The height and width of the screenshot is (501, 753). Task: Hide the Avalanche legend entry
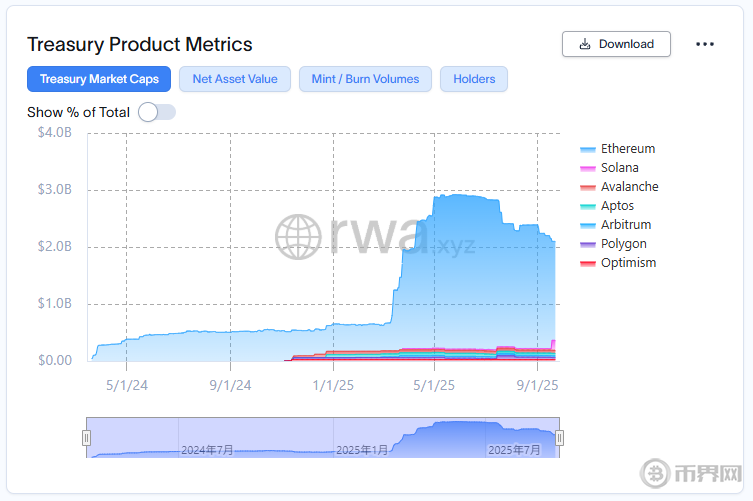pos(629,187)
